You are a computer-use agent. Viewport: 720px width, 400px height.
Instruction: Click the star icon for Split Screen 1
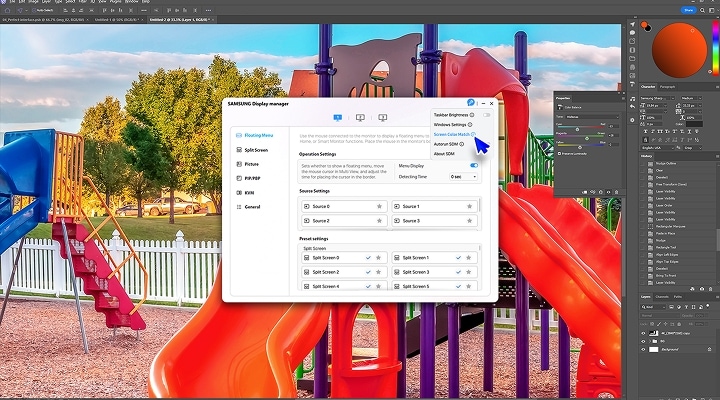click(x=468, y=258)
